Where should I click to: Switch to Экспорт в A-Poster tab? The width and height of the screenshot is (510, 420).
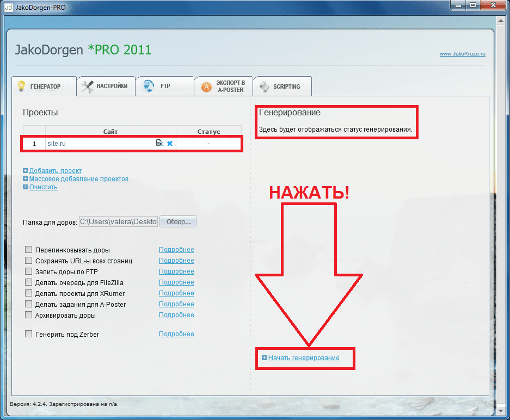[x=224, y=86]
